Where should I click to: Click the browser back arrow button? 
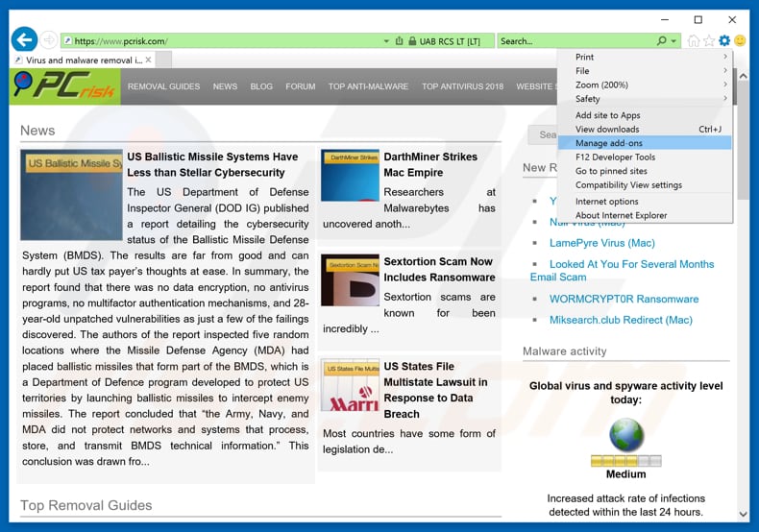pos(24,39)
